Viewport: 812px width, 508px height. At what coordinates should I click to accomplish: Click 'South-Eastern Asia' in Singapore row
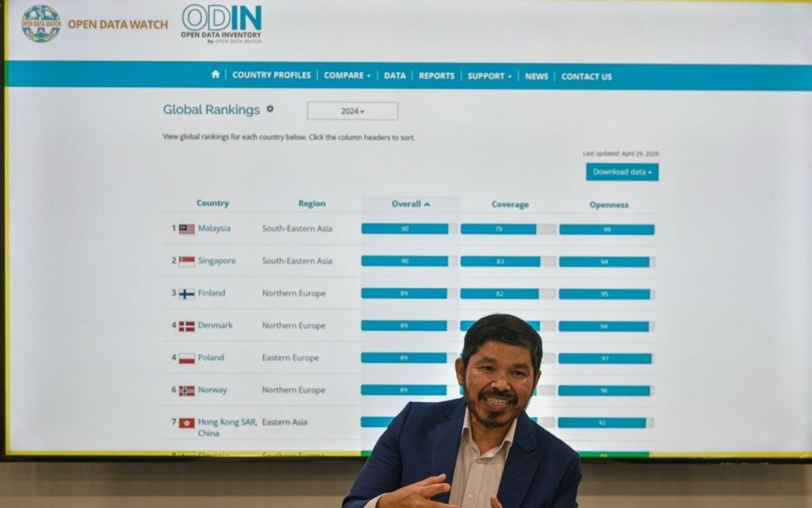click(x=297, y=261)
